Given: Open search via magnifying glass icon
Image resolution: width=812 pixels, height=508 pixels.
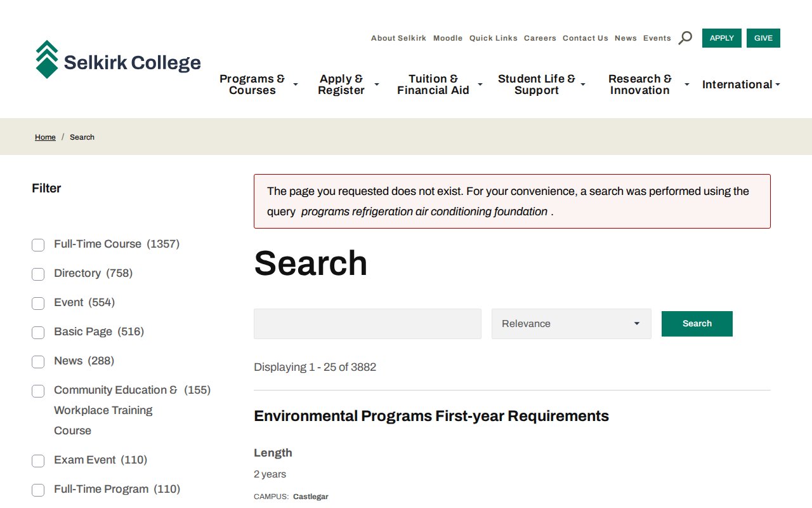Looking at the screenshot, I should (685, 38).
